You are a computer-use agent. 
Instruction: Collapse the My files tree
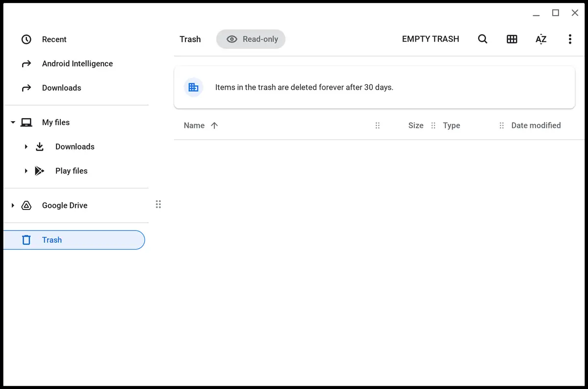(x=13, y=122)
